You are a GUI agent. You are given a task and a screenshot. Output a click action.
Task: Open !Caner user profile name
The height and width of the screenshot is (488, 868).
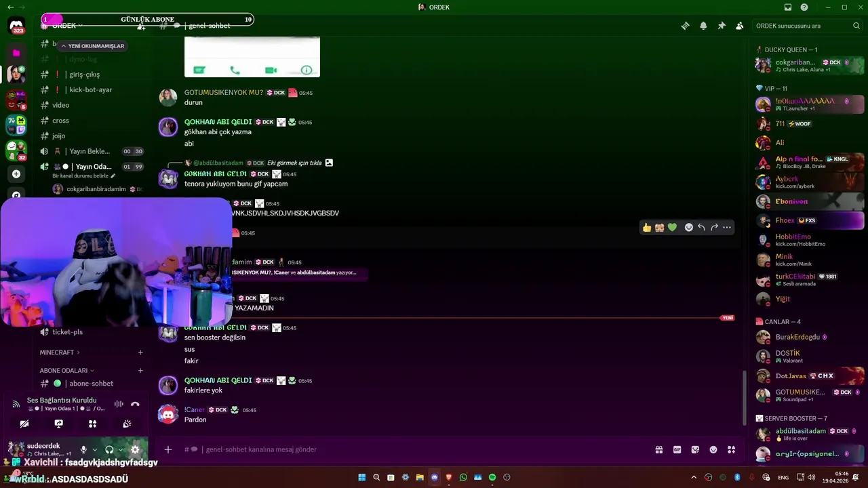click(195, 410)
